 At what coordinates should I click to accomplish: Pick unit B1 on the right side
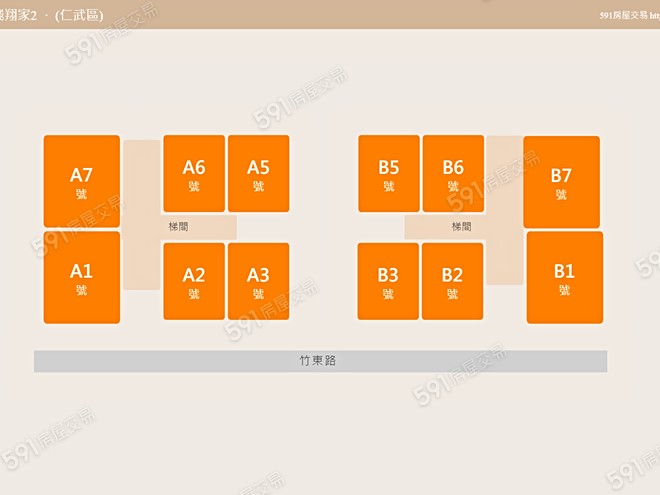coord(564,277)
